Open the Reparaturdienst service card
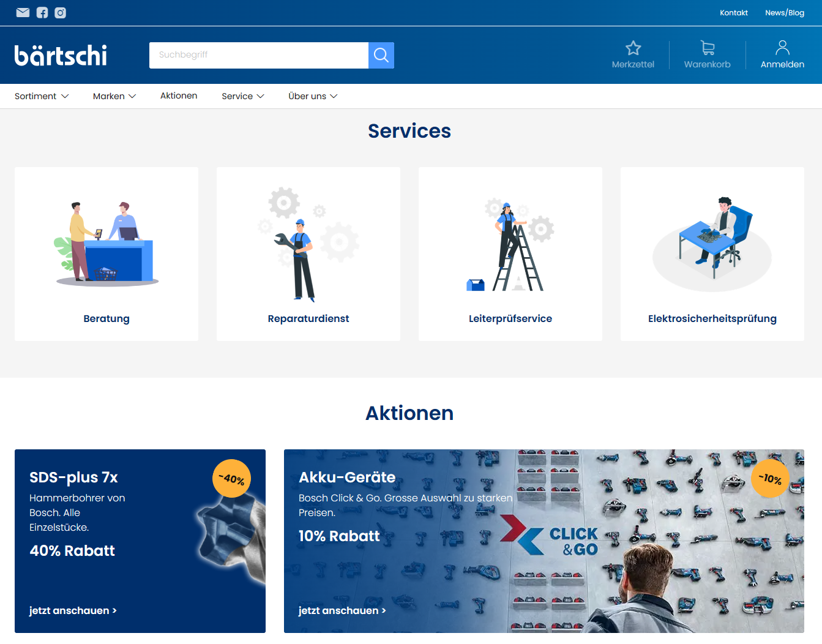This screenshot has width=822, height=644. (x=308, y=254)
